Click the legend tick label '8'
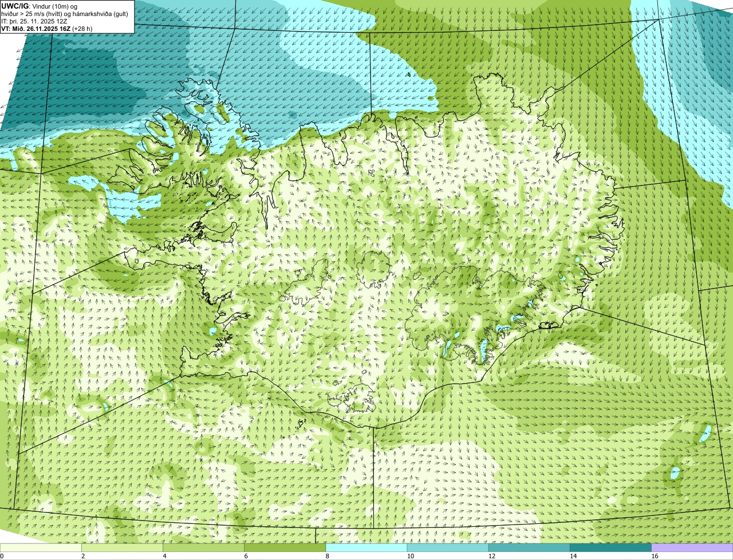733x560 pixels. pyautogui.click(x=328, y=556)
